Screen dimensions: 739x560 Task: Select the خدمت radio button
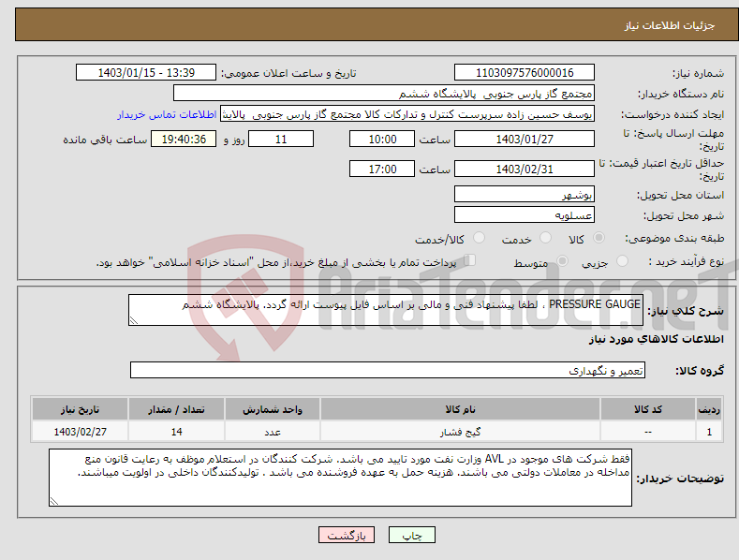[545, 238]
